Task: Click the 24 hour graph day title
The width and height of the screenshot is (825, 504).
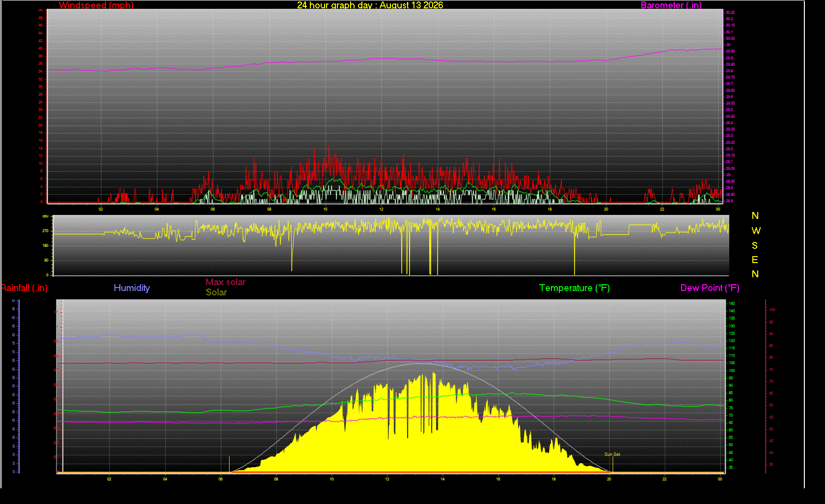Action: 370,5
